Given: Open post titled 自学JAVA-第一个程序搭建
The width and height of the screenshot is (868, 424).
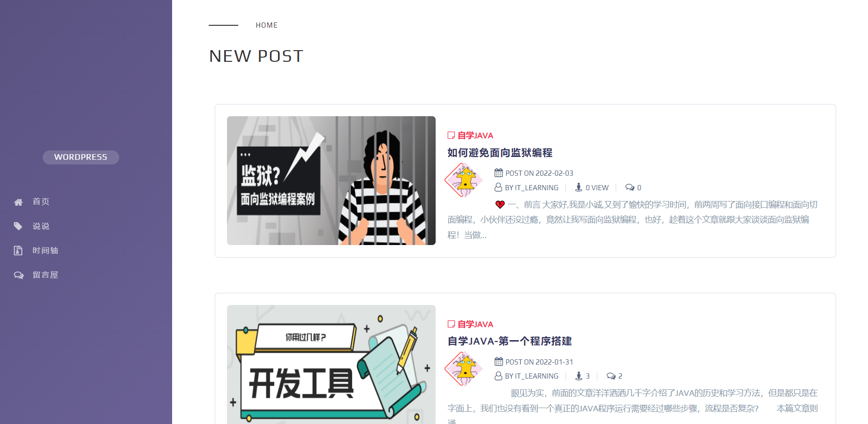Looking at the screenshot, I should (x=510, y=341).
